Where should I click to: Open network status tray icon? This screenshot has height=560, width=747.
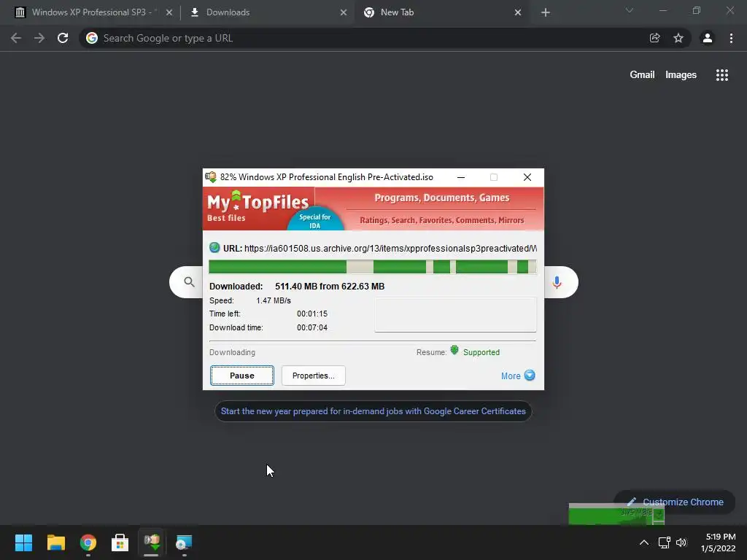pos(664,542)
